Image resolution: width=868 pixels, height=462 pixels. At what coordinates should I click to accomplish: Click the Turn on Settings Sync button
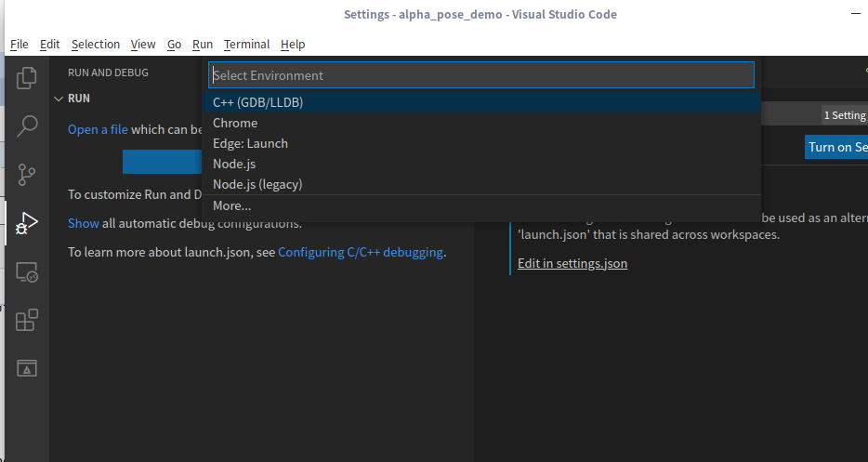tap(836, 147)
